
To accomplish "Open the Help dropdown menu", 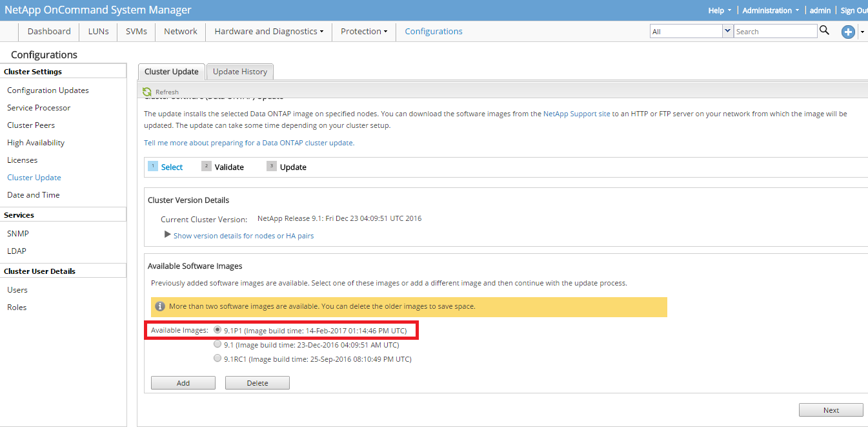I will (720, 10).
